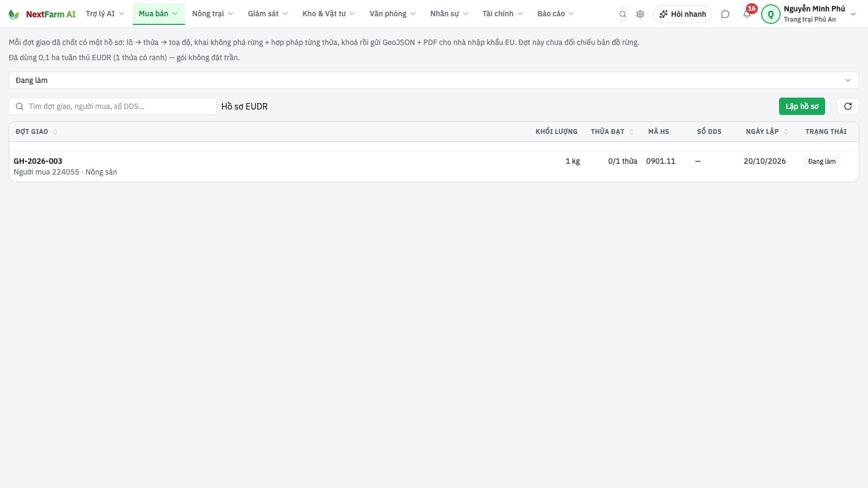The height and width of the screenshot is (488, 868).
Task: Open the search magnifier icon in header
Action: (x=623, y=14)
